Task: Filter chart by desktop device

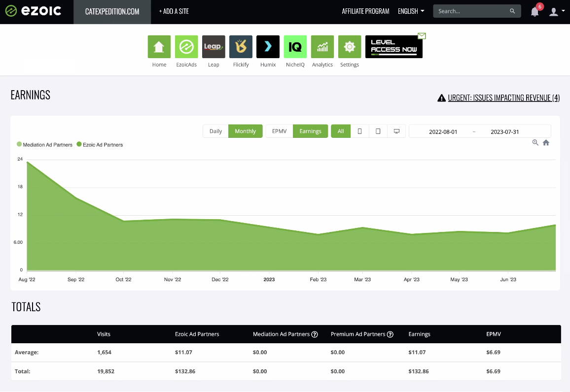Action: coord(396,131)
